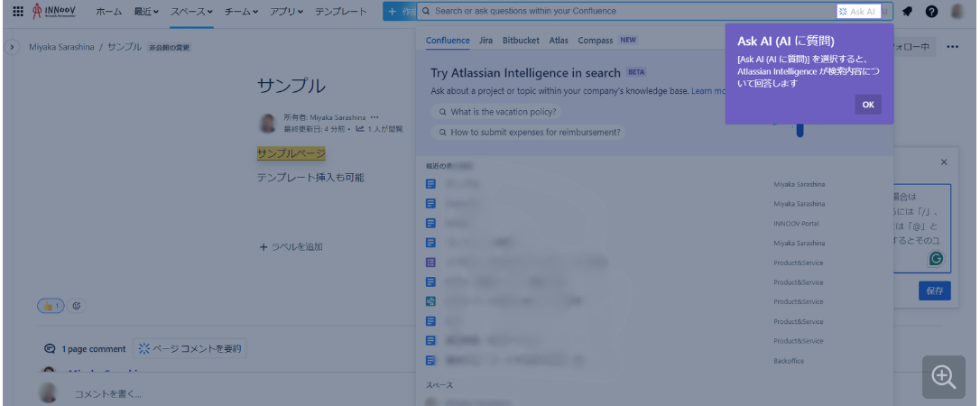The height and width of the screenshot is (406, 980).
Task: Open the help question mark menu
Action: tap(931, 11)
